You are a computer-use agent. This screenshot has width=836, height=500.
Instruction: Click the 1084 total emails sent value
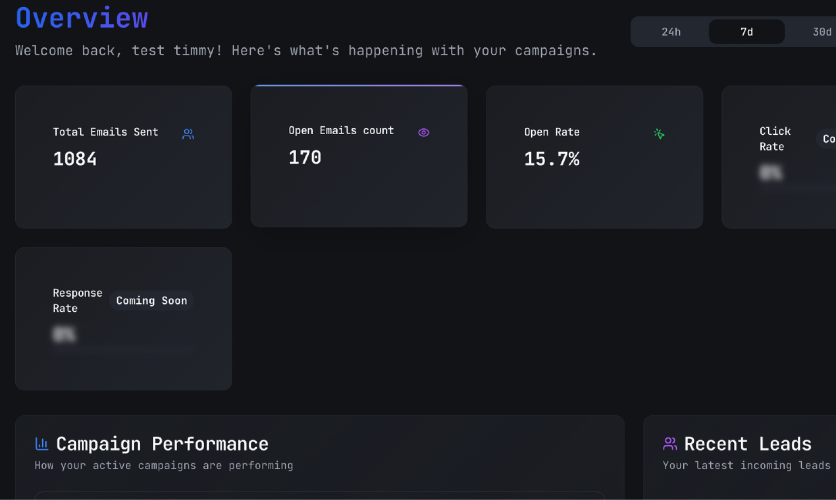click(75, 159)
